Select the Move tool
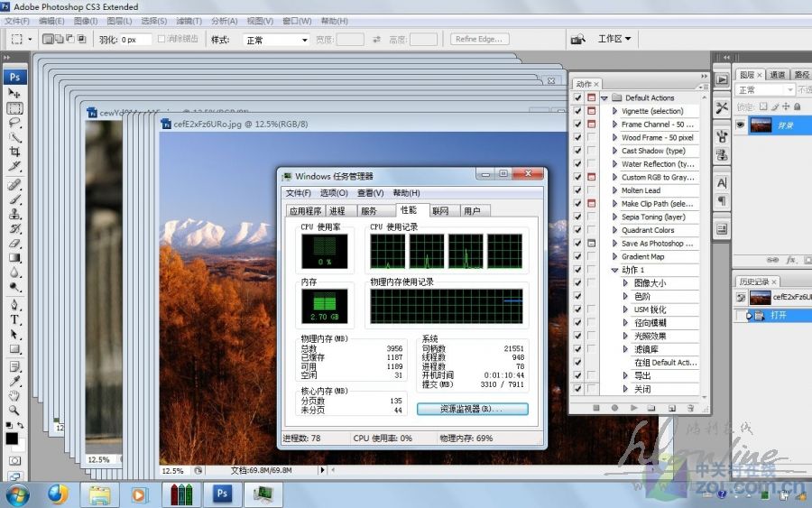The height and width of the screenshot is (508, 812). tap(14, 93)
